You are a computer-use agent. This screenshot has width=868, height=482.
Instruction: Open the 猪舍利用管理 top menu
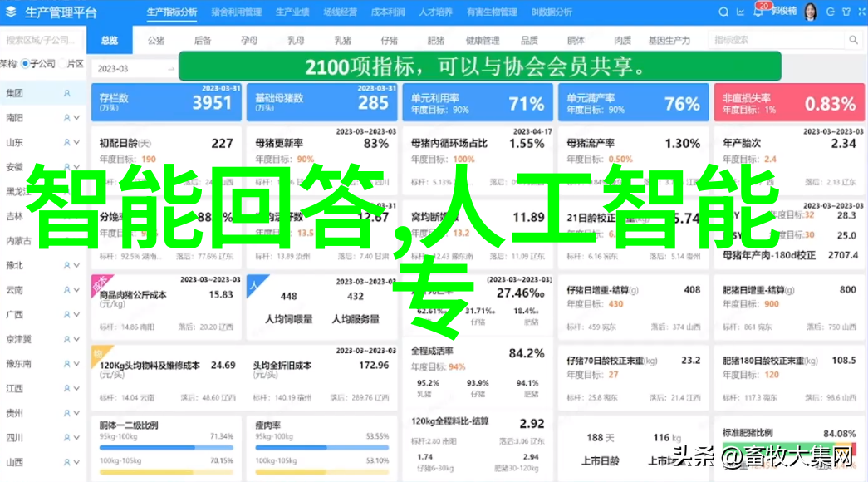pyautogui.click(x=237, y=12)
